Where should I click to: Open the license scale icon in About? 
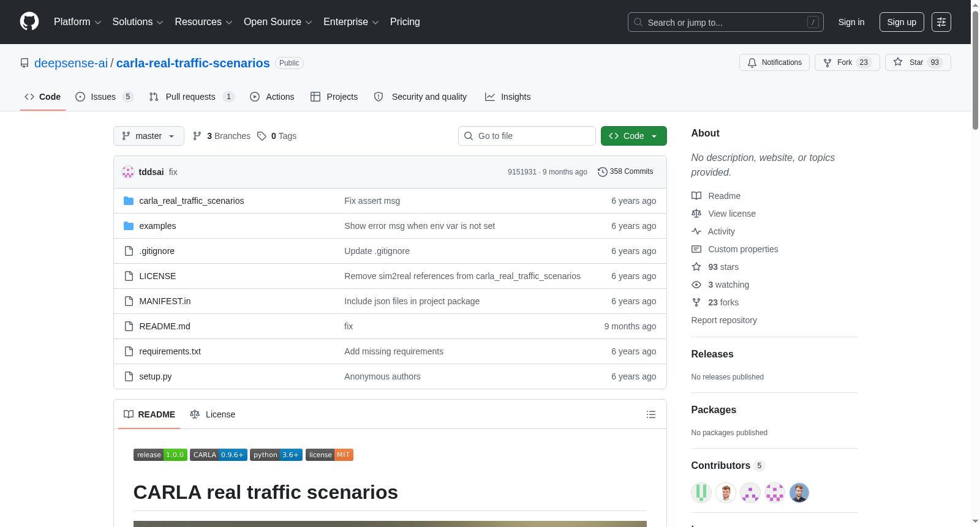click(696, 214)
